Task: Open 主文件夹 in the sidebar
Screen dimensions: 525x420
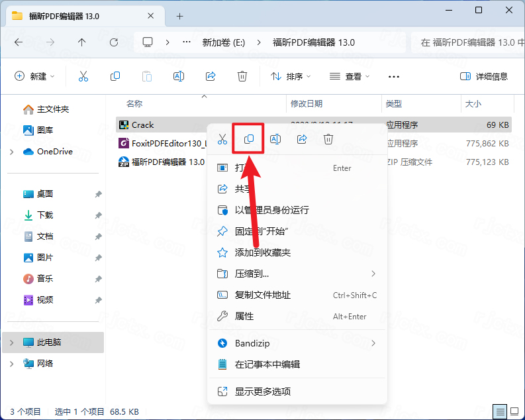Action: tap(46, 109)
